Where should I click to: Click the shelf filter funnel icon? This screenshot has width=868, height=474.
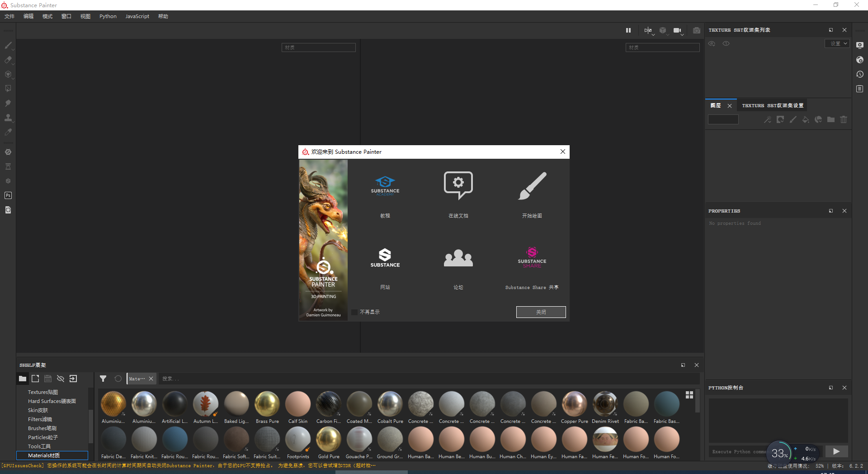(103, 379)
